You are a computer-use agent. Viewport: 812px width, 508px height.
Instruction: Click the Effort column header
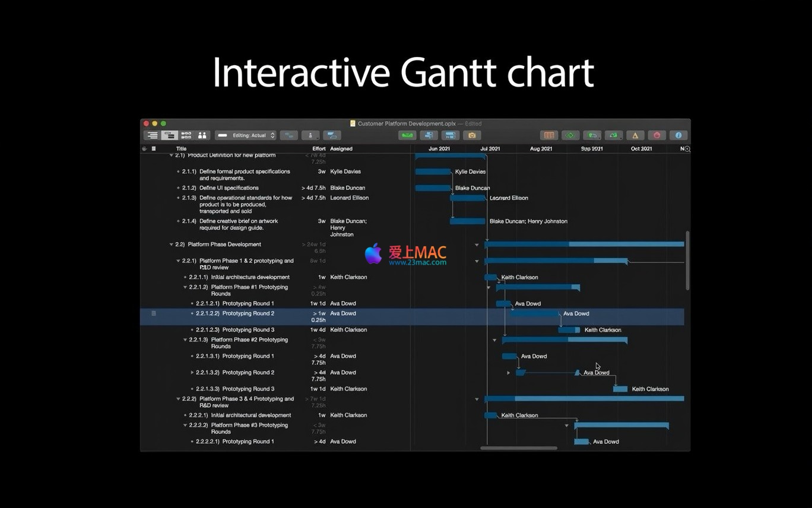[319, 149]
